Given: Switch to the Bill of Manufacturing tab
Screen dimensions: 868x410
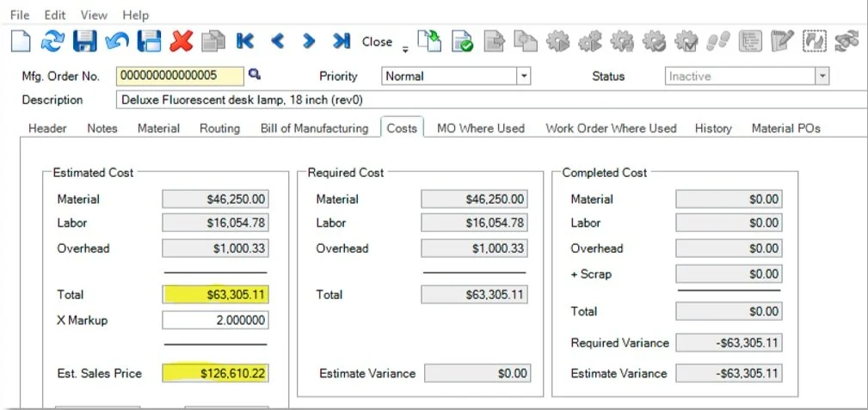Looking at the screenshot, I should (315, 128).
